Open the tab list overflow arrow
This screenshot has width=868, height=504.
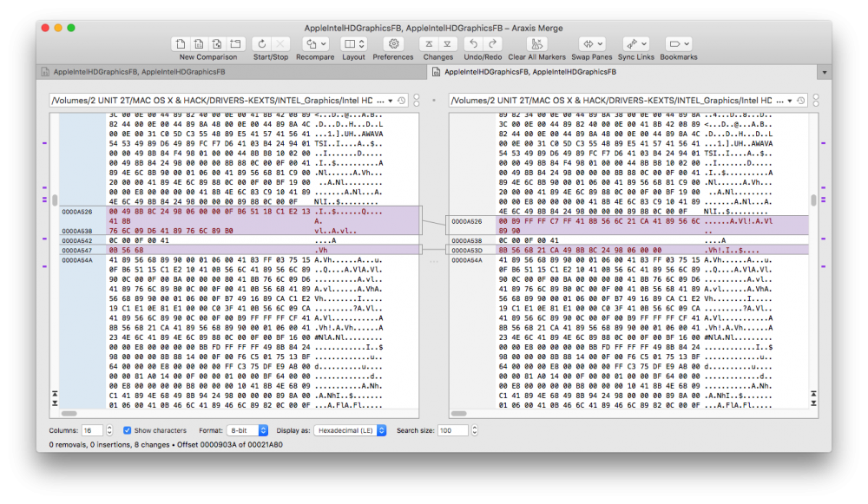825,73
